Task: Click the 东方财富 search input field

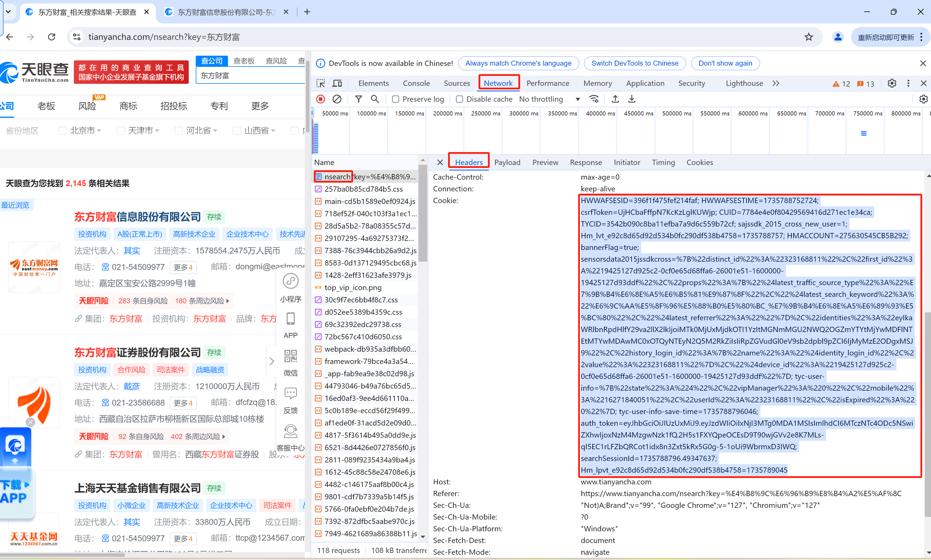Action: [x=251, y=76]
